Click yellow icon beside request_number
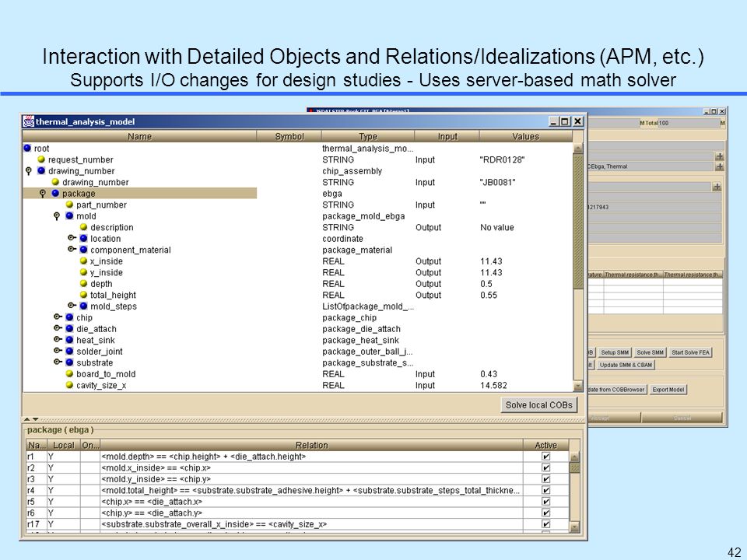The image size is (747, 560). 41,159
